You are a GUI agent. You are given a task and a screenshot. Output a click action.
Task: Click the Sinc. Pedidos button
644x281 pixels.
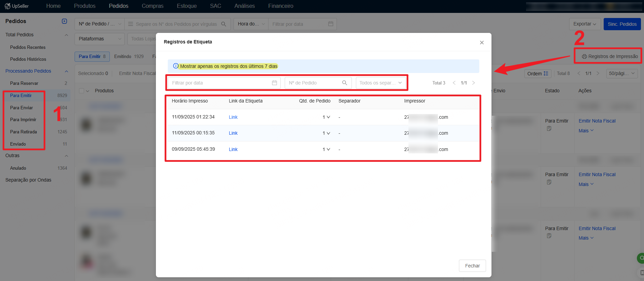[x=622, y=24]
